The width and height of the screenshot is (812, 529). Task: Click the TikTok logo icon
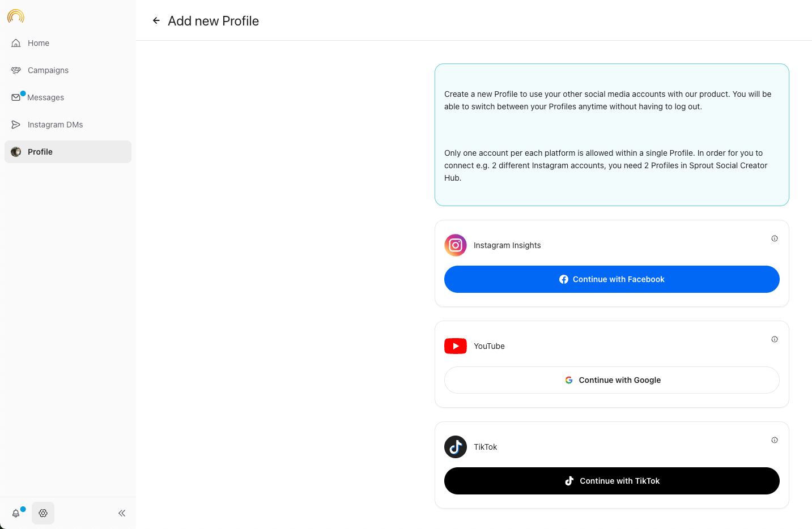click(456, 447)
